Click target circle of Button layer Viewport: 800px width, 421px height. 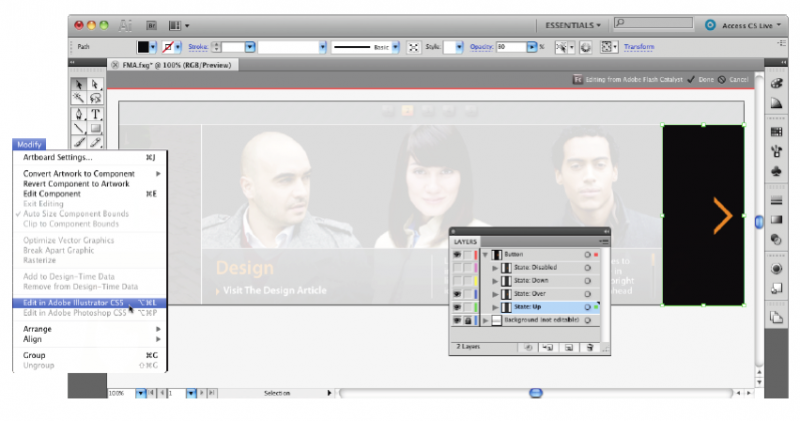588,254
